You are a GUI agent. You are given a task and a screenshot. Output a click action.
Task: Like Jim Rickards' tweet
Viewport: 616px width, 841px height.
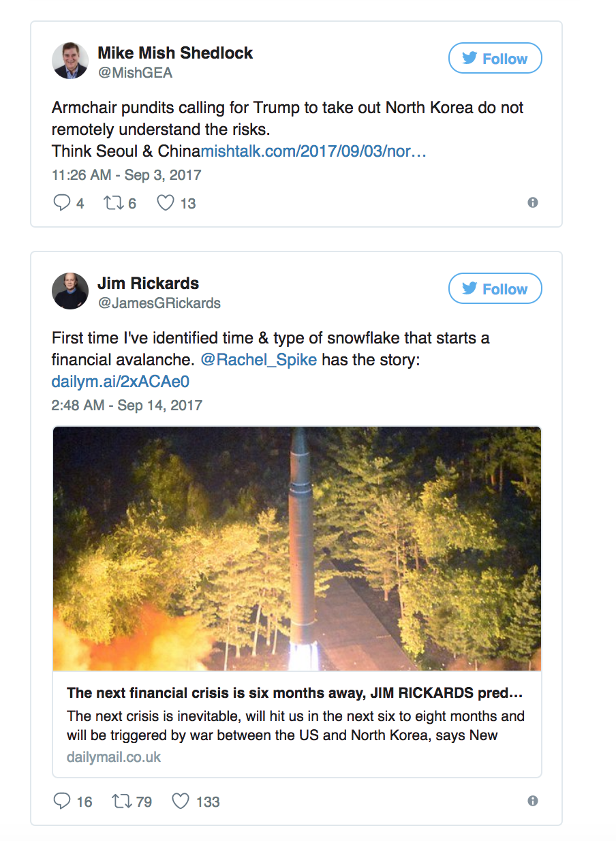(181, 801)
